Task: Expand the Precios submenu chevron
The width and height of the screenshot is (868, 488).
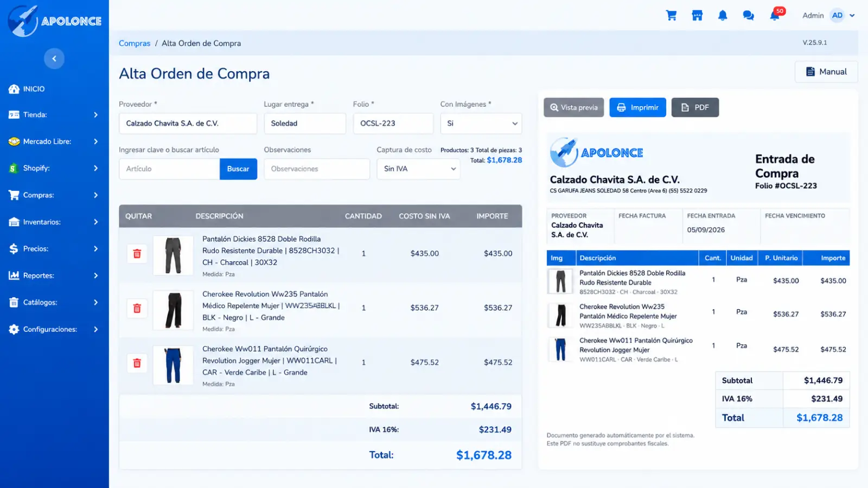Action: (95, 249)
